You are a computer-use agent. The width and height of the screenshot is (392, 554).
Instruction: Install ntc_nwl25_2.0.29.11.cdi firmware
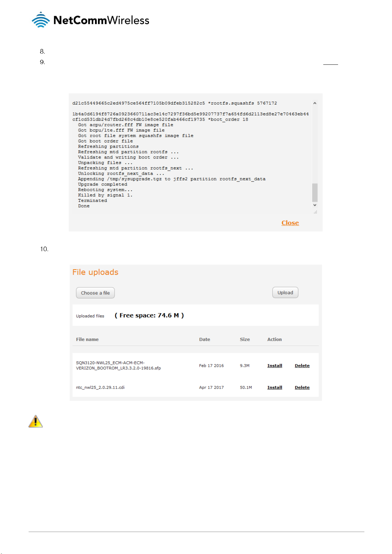[275, 387]
